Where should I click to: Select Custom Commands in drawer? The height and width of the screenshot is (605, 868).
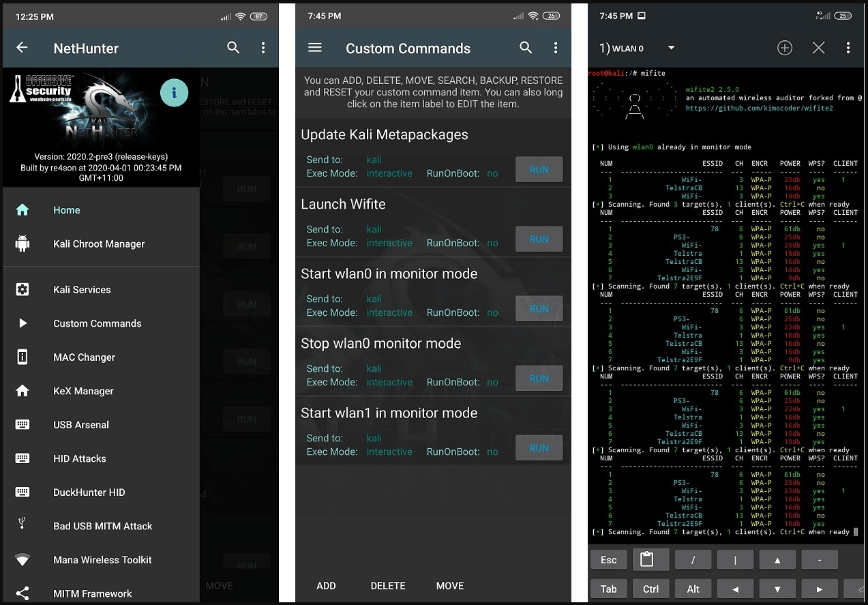pyautogui.click(x=101, y=323)
